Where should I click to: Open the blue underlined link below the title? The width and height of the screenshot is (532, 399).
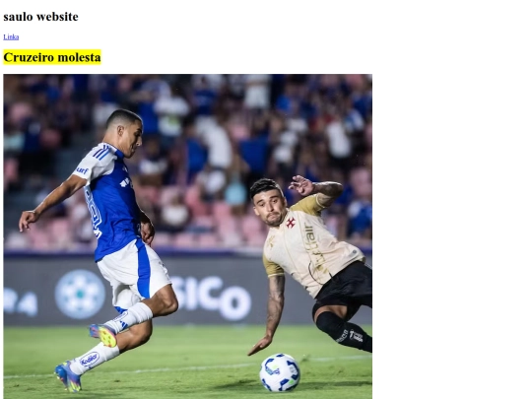[x=11, y=37]
